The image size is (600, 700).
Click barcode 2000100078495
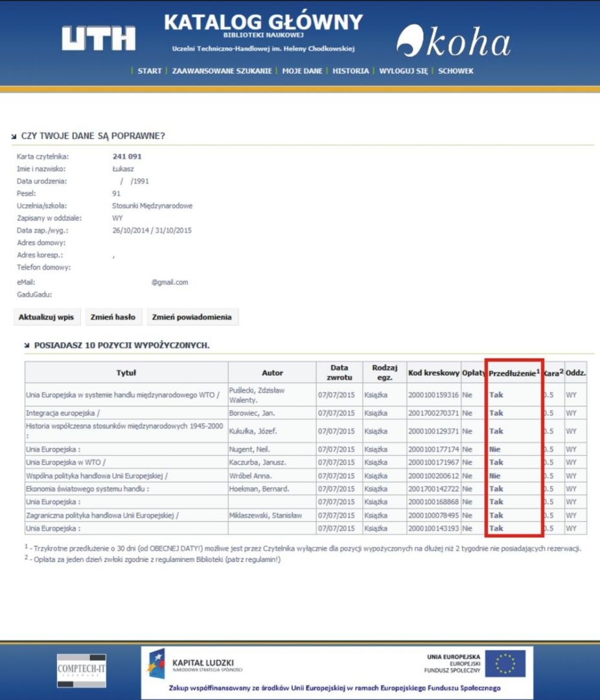pos(433,515)
